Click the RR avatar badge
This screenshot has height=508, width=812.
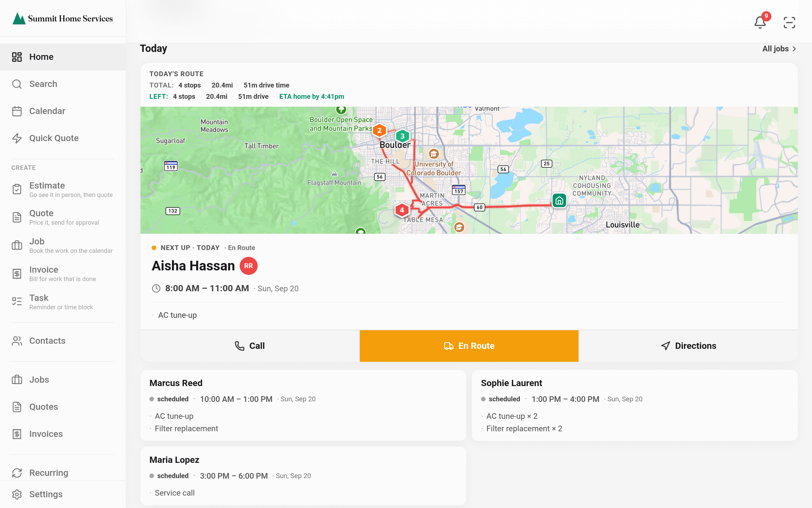click(x=248, y=266)
